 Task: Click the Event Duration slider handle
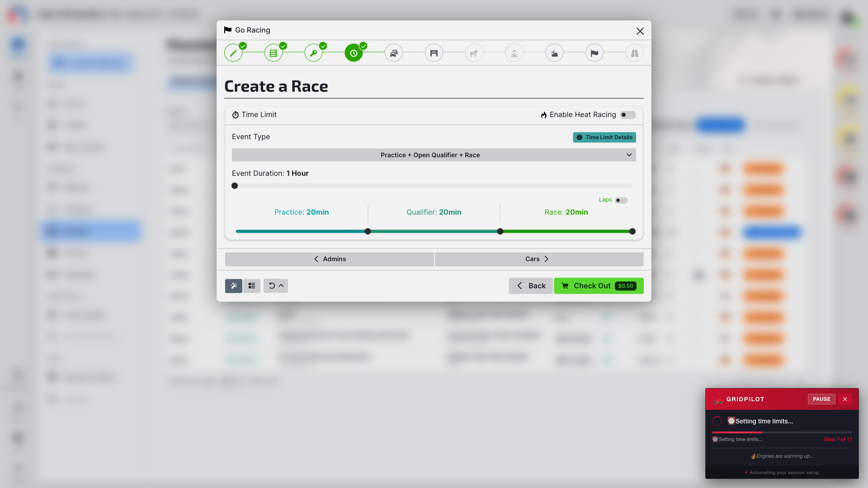point(235,186)
